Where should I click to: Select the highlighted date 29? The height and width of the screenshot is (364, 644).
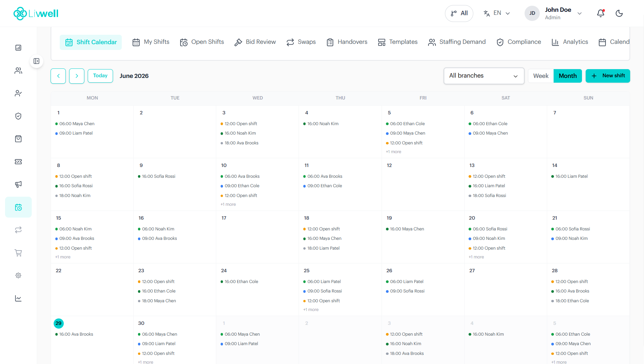59,323
